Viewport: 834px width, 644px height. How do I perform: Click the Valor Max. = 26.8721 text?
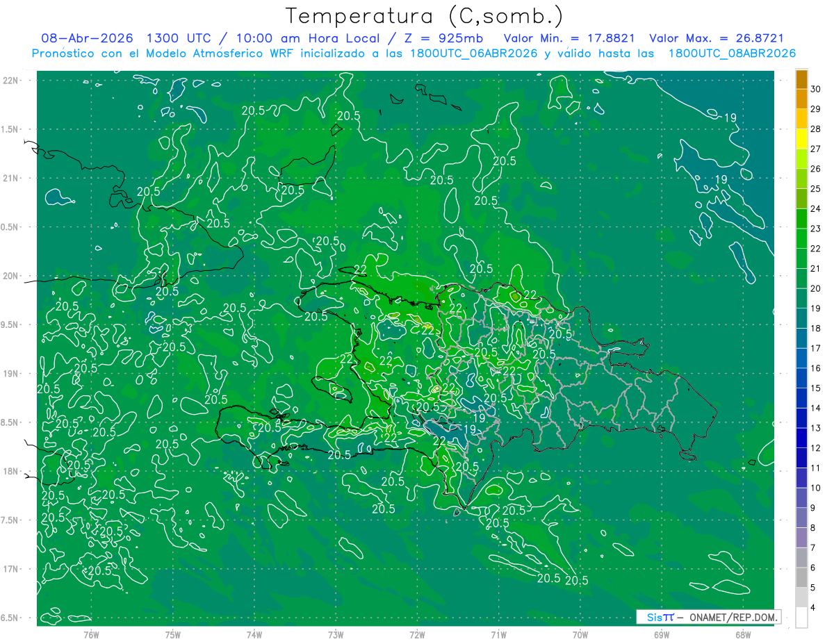point(716,38)
